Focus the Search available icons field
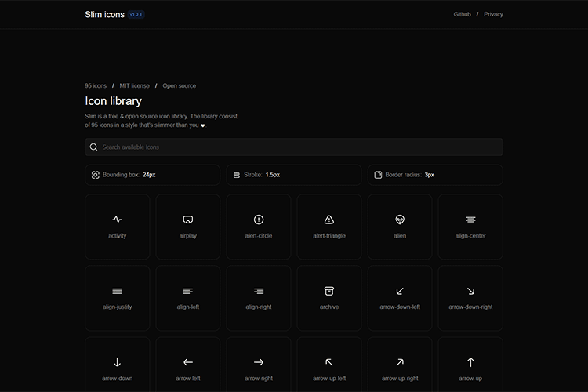588x392 pixels. (294, 147)
